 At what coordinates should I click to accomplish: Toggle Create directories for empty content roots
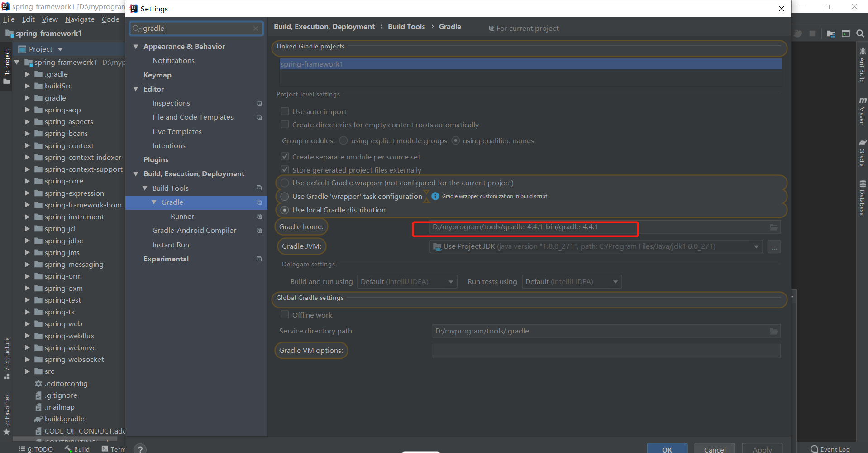point(285,125)
